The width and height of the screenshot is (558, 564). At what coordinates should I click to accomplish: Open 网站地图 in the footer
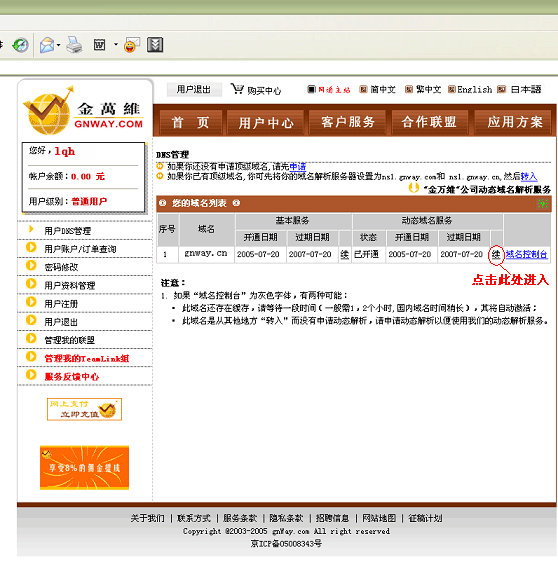[x=379, y=518]
